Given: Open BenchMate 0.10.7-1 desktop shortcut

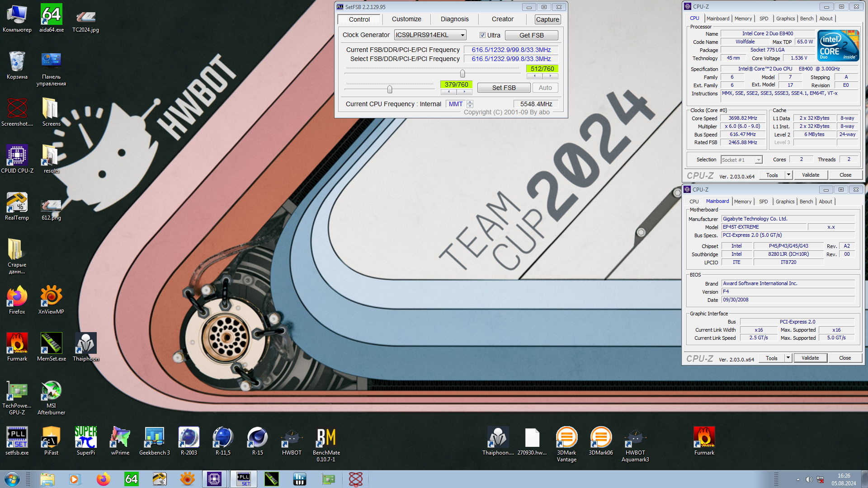Looking at the screenshot, I should tap(326, 445).
